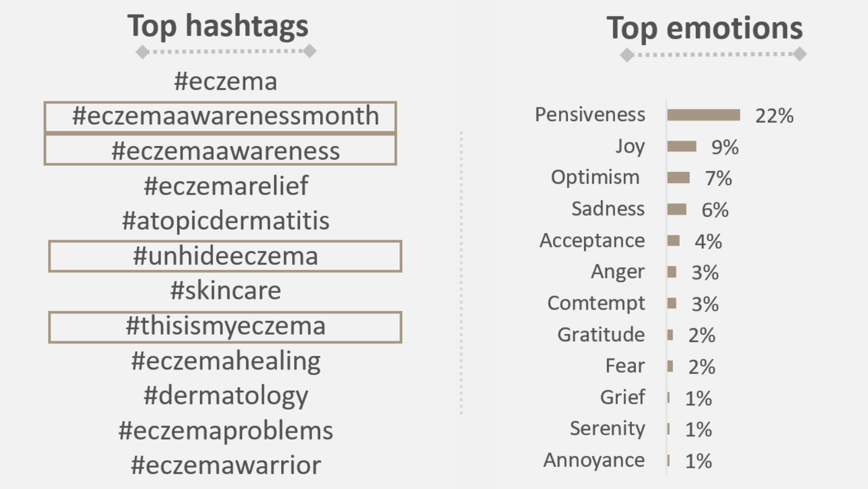Open the #eczemaproblems hashtag
This screenshot has width=868, height=489.
(226, 431)
